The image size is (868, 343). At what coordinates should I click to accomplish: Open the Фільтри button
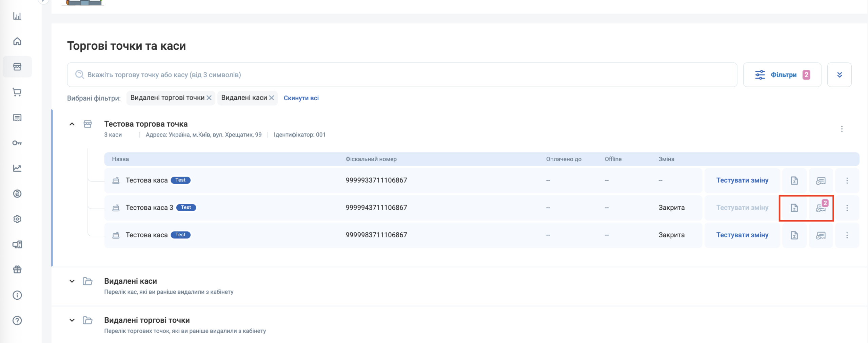pos(782,75)
